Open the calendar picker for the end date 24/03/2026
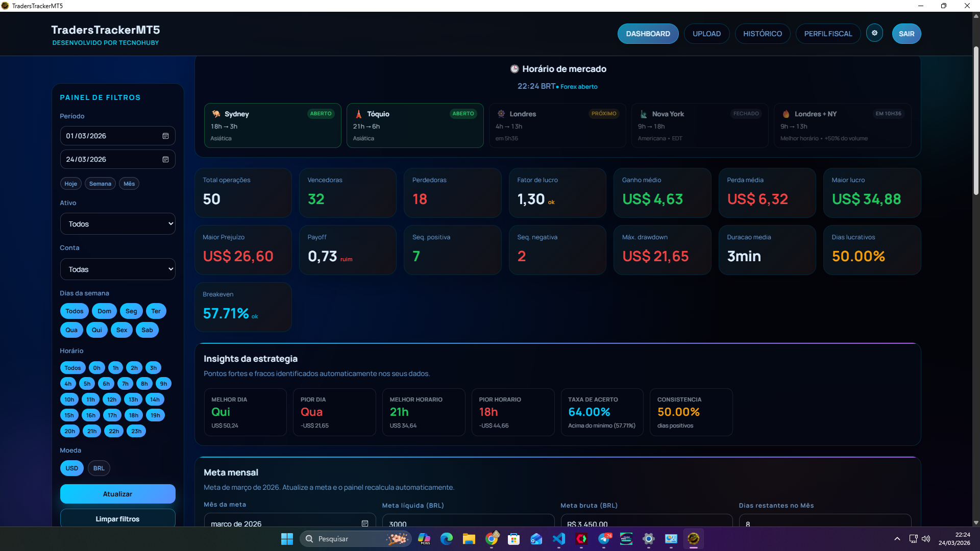The image size is (980, 551). (x=165, y=159)
